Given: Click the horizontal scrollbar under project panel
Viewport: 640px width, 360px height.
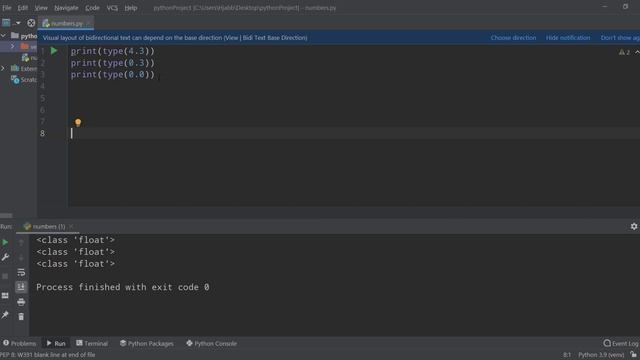Looking at the screenshot, I should 6,216.
